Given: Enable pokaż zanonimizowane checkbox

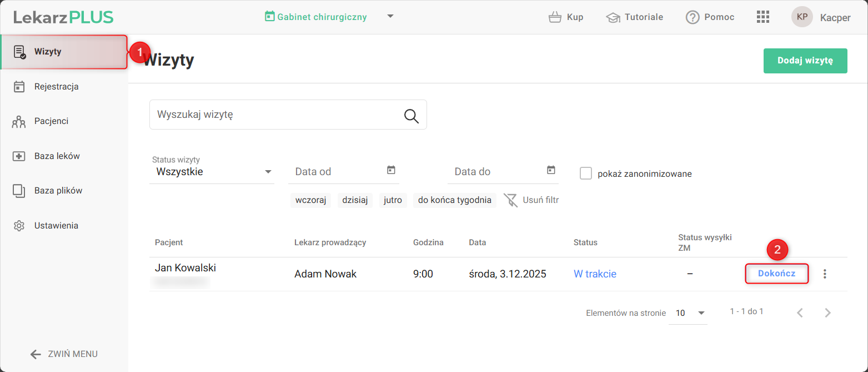Looking at the screenshot, I should pyautogui.click(x=586, y=173).
